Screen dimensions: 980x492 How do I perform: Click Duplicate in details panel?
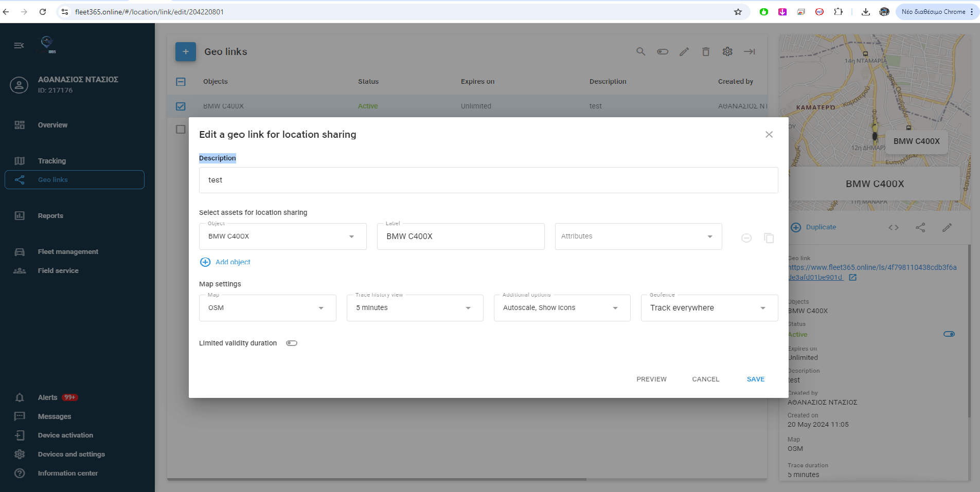pyautogui.click(x=821, y=227)
